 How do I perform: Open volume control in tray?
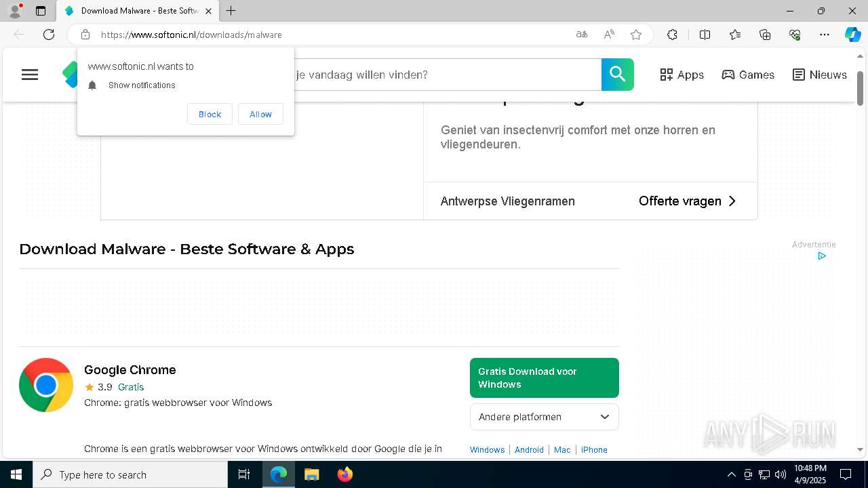(x=781, y=474)
